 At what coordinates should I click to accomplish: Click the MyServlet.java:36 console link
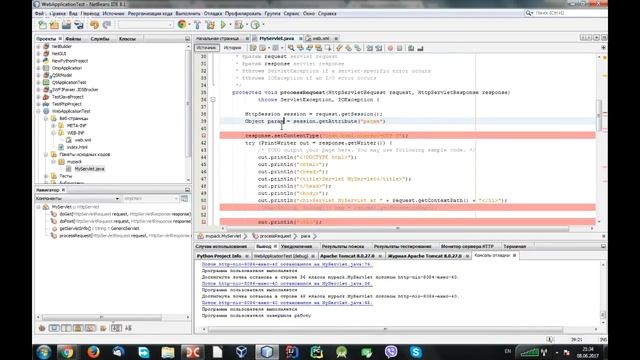click(x=287, y=284)
